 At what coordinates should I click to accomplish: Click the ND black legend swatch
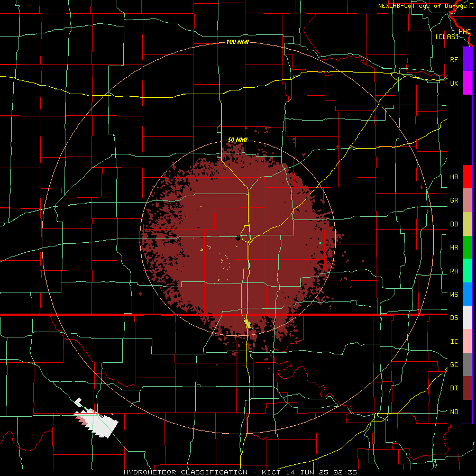point(467,411)
